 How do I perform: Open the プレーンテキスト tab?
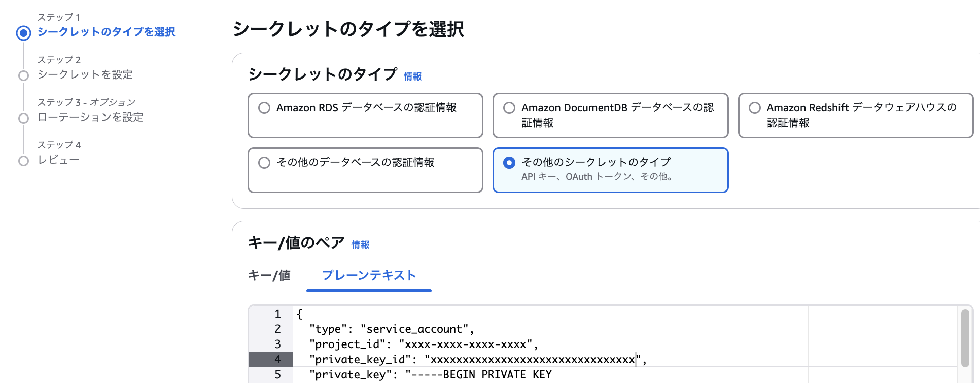[x=369, y=275]
